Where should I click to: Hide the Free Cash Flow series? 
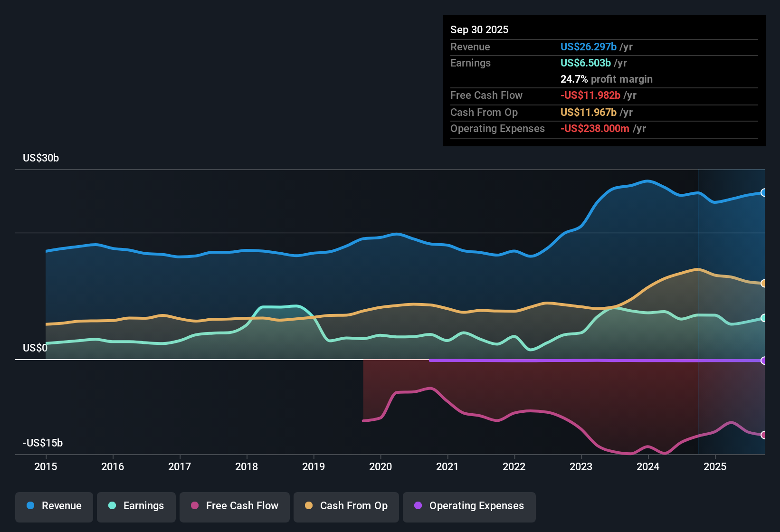click(234, 506)
